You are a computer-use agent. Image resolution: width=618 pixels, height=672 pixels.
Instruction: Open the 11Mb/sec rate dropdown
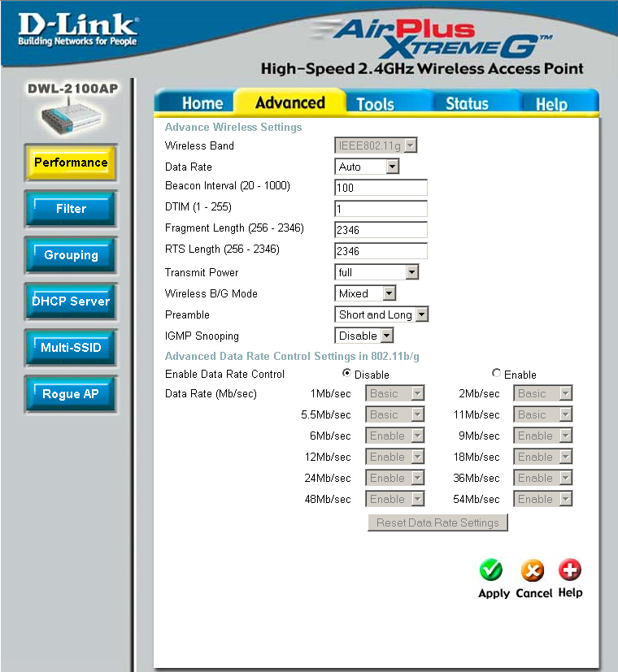click(543, 414)
